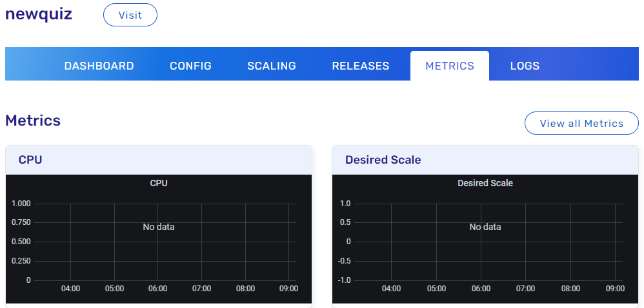Click the 09:00 label on the Desired Scale chart
644x308 pixels.
pyautogui.click(x=616, y=289)
